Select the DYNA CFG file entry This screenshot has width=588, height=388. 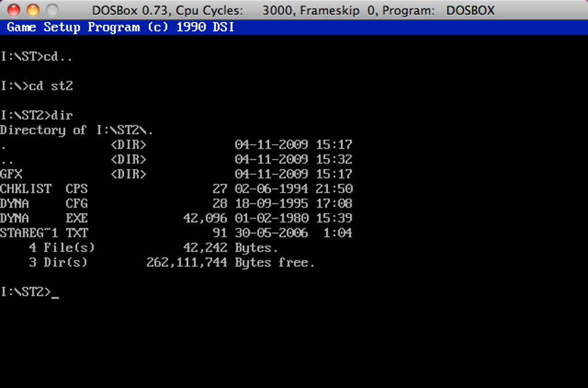(176, 203)
